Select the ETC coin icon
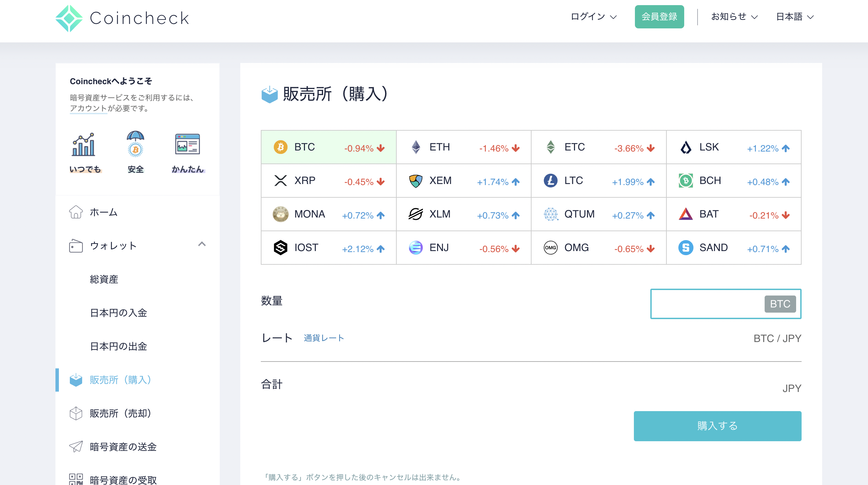Screen dimensions: 868x485 [x=550, y=147]
